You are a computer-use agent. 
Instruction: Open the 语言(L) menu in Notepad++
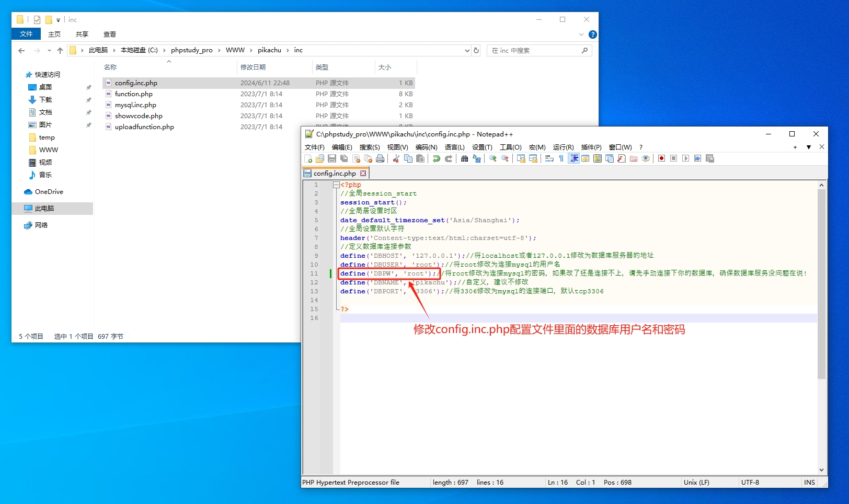click(454, 147)
